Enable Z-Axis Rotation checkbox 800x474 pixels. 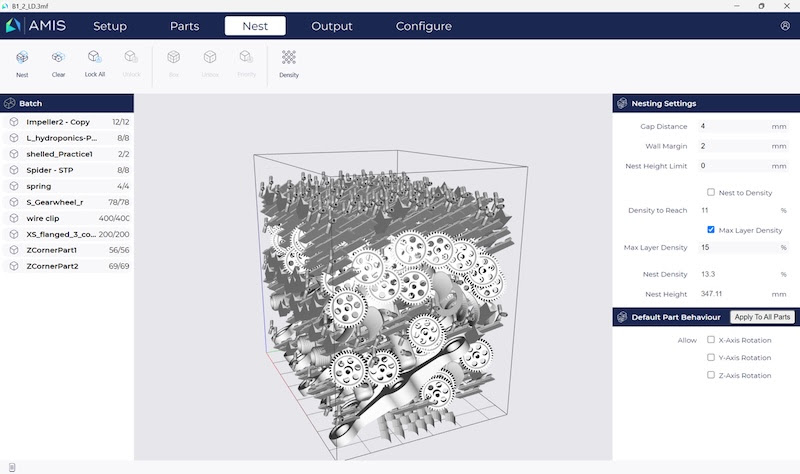(711, 375)
